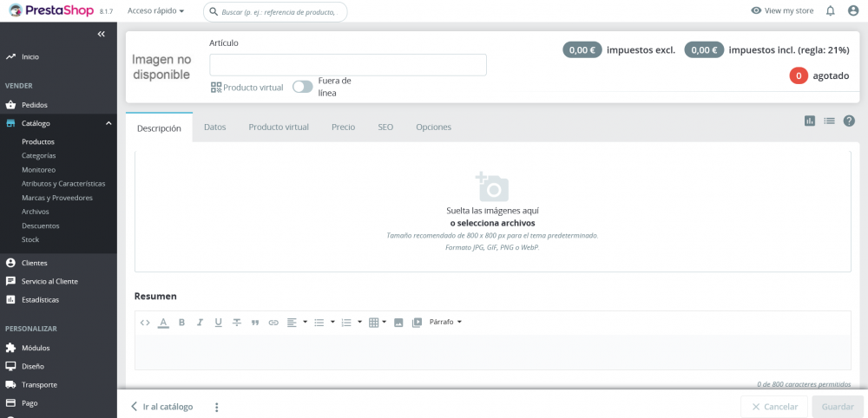Open Productos submenu item
Image resolution: width=868 pixels, height=418 pixels.
tap(38, 141)
